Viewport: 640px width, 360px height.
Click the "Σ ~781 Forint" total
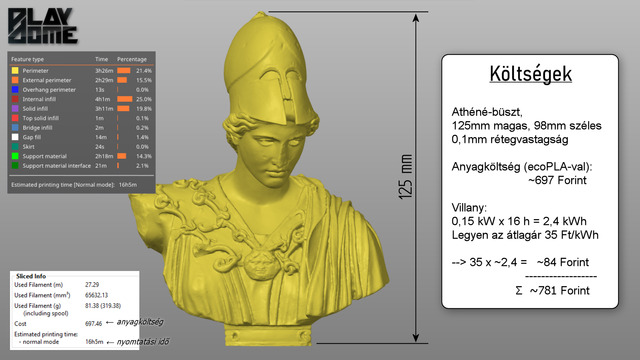tap(552, 291)
